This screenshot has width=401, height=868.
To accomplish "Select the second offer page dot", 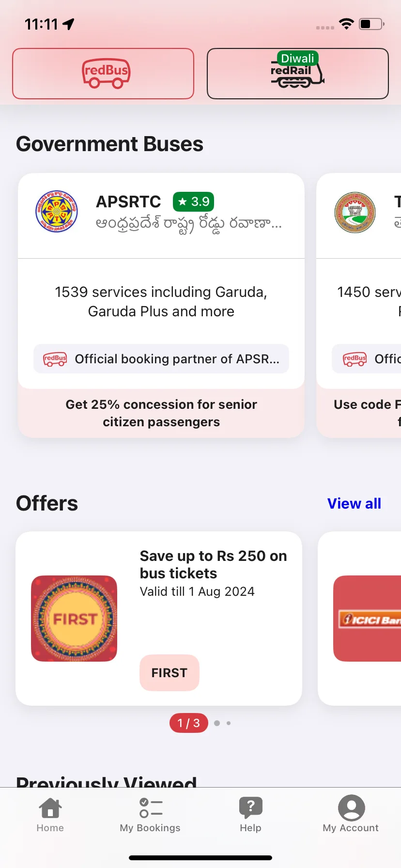I will point(217,723).
